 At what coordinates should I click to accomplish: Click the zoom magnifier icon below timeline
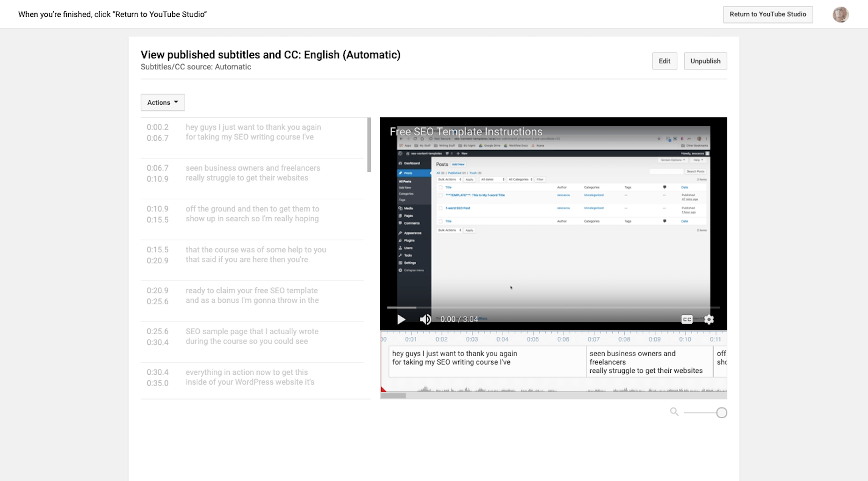tap(674, 412)
